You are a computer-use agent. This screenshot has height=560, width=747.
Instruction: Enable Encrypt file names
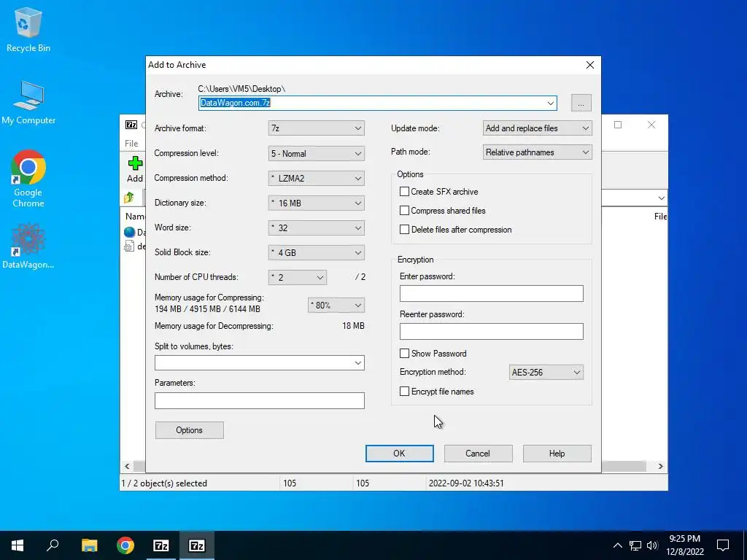pos(404,392)
